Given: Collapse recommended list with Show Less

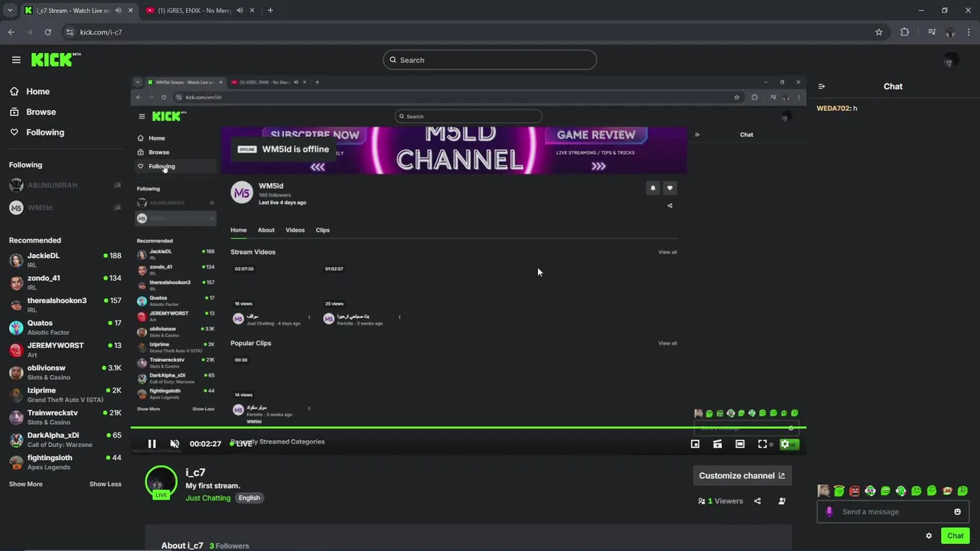Looking at the screenshot, I should click(105, 484).
